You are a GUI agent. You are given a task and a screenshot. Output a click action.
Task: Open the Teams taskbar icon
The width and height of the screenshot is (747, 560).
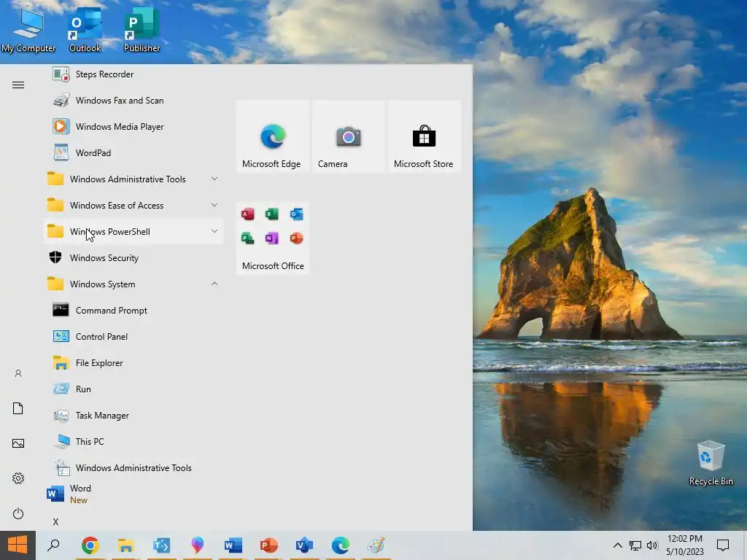tap(161, 545)
